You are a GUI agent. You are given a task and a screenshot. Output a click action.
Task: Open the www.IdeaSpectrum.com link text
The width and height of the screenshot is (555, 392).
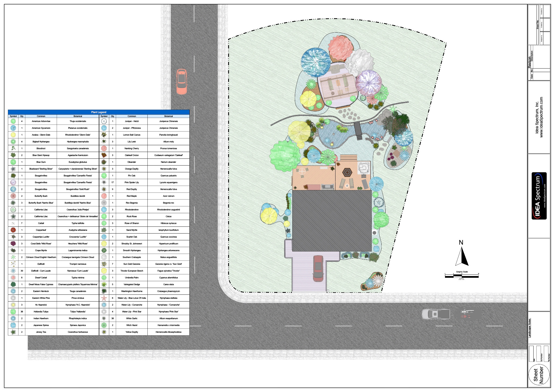(x=542, y=117)
